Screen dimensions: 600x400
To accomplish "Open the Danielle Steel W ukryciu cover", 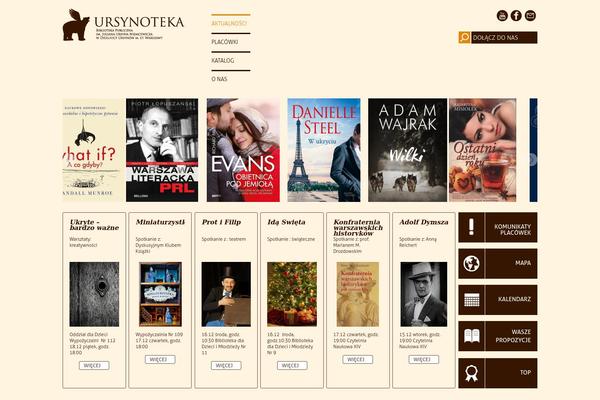I will click(x=324, y=150).
